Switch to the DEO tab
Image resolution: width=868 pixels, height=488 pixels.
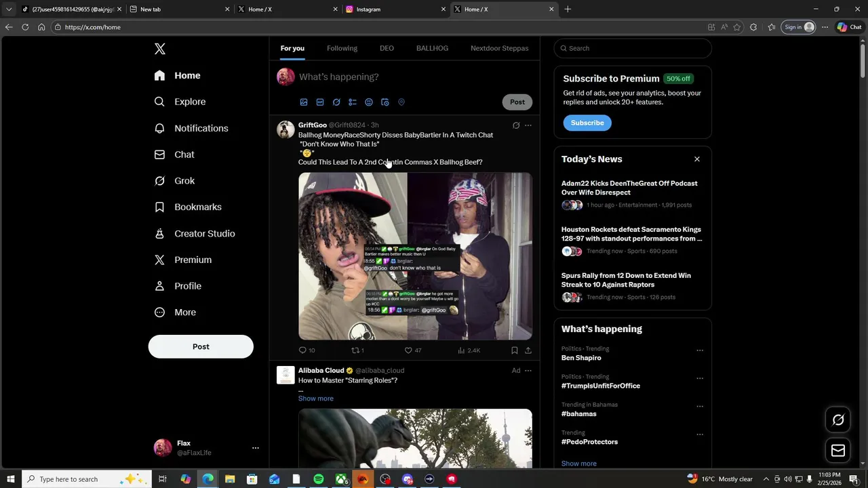[387, 48]
